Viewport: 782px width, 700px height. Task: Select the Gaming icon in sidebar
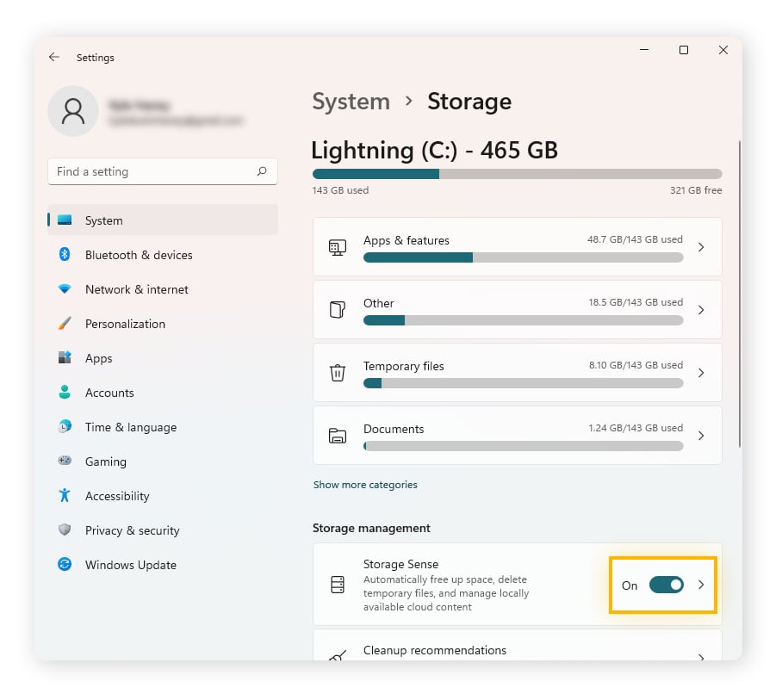tap(66, 462)
